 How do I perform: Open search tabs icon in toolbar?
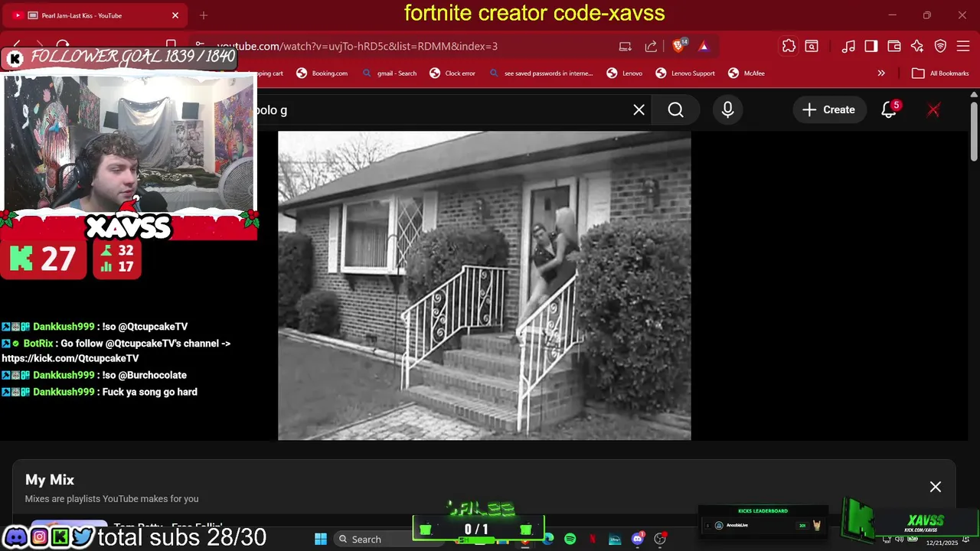coord(812,46)
